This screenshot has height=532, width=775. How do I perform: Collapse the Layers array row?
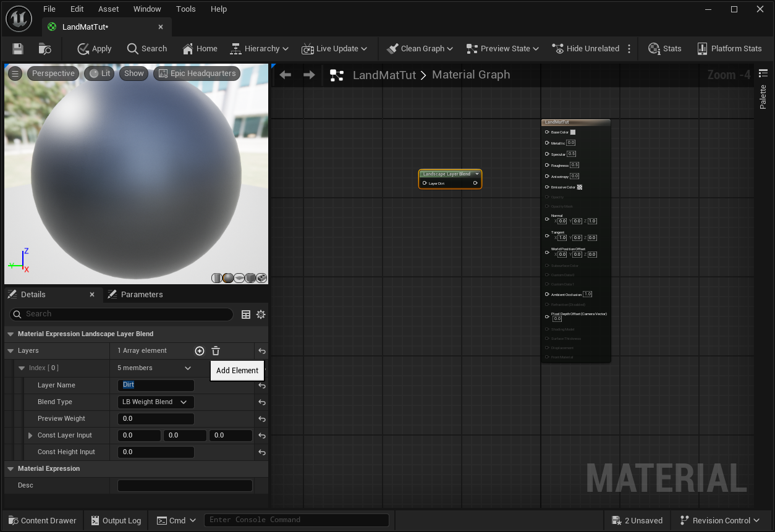[x=10, y=350]
